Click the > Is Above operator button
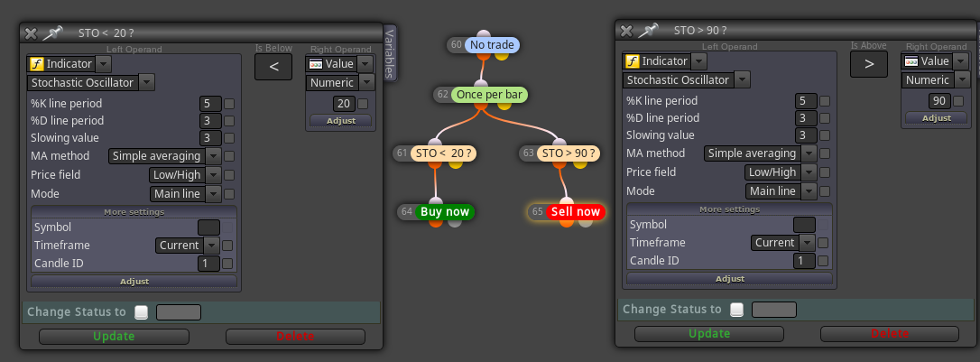This screenshot has height=362, width=980. click(x=869, y=64)
